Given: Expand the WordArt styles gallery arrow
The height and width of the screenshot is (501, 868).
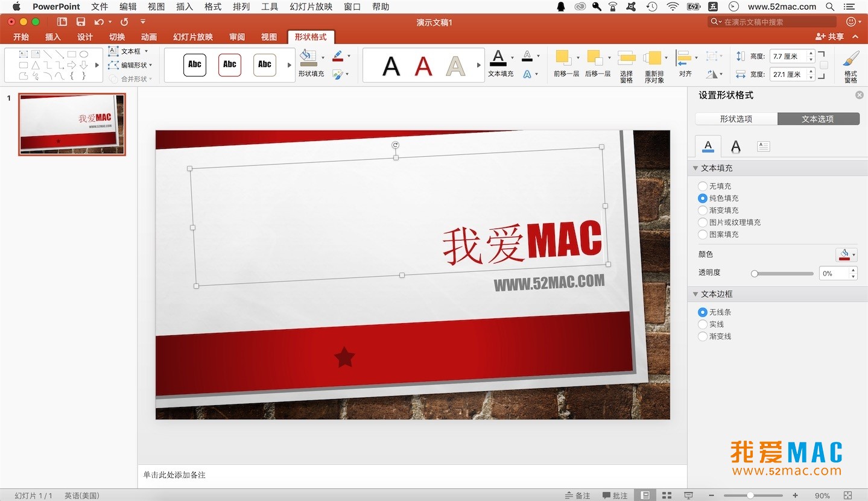Looking at the screenshot, I should tap(479, 65).
